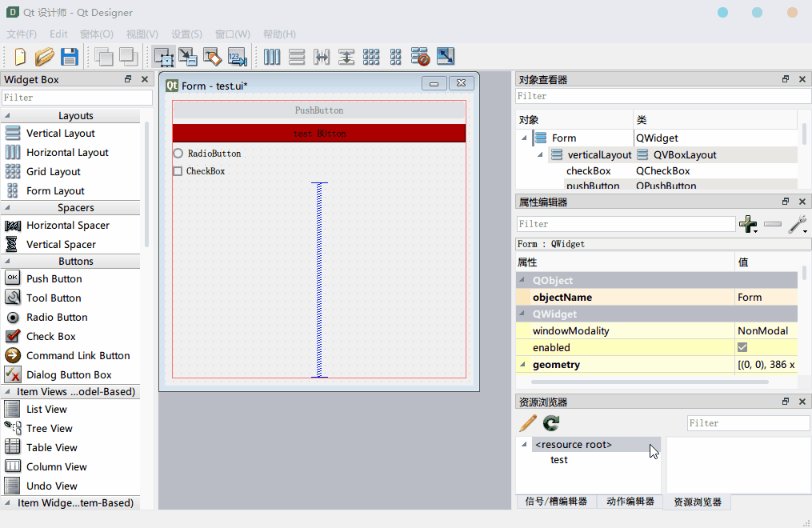The height and width of the screenshot is (528, 812).
Task: Select the Edit Buddies mode icon
Action: pos(214,57)
